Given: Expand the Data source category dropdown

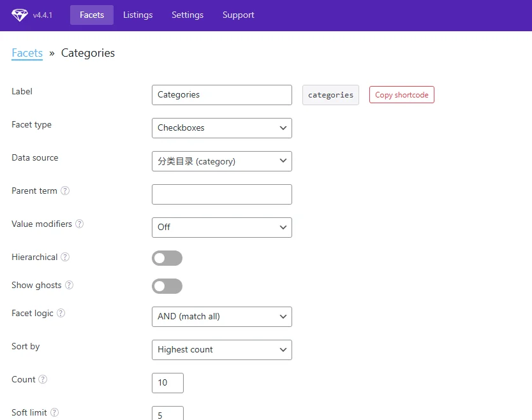Looking at the screenshot, I should (x=222, y=161).
